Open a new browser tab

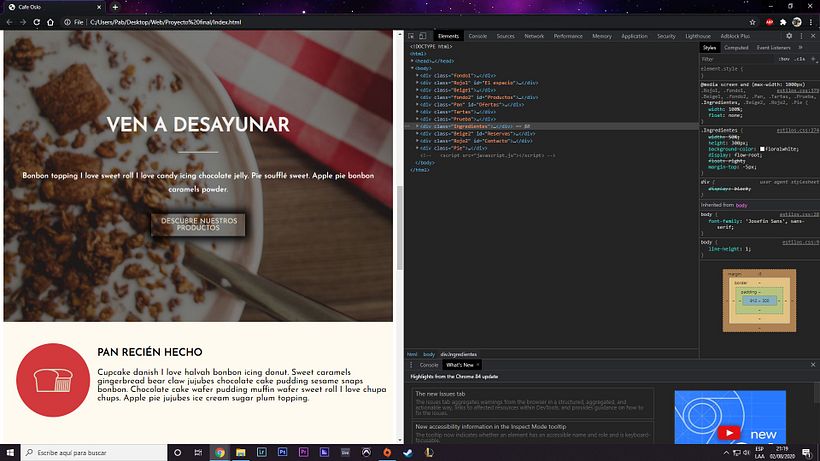(x=115, y=7)
